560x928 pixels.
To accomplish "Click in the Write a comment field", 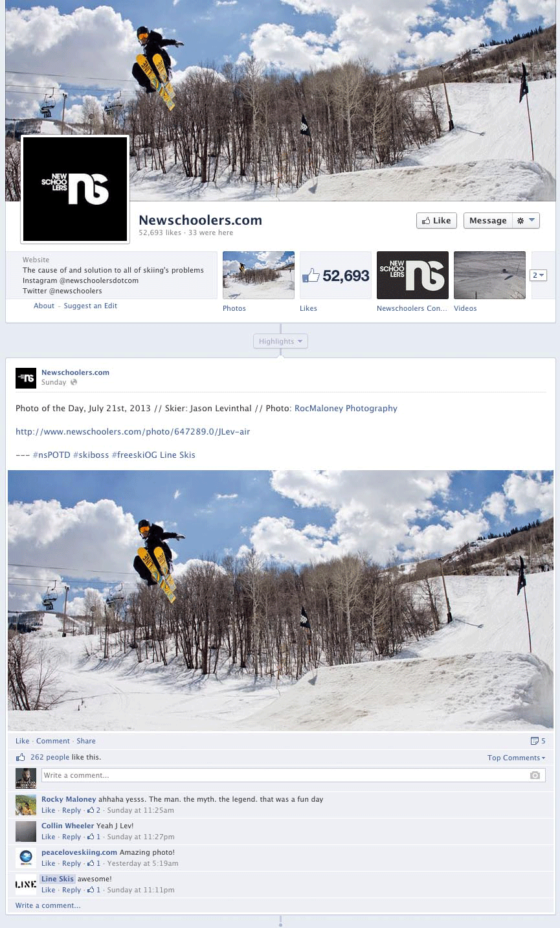I will pos(293,775).
